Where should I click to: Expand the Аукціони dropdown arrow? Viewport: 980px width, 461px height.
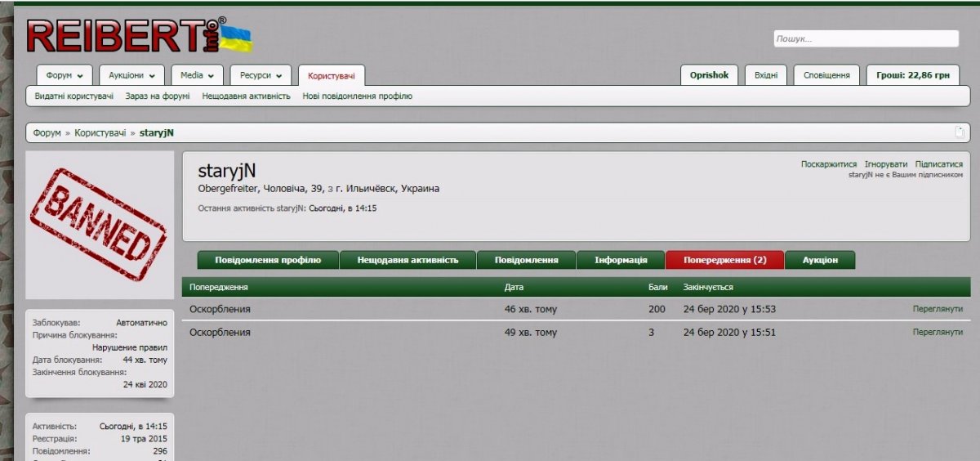152,75
